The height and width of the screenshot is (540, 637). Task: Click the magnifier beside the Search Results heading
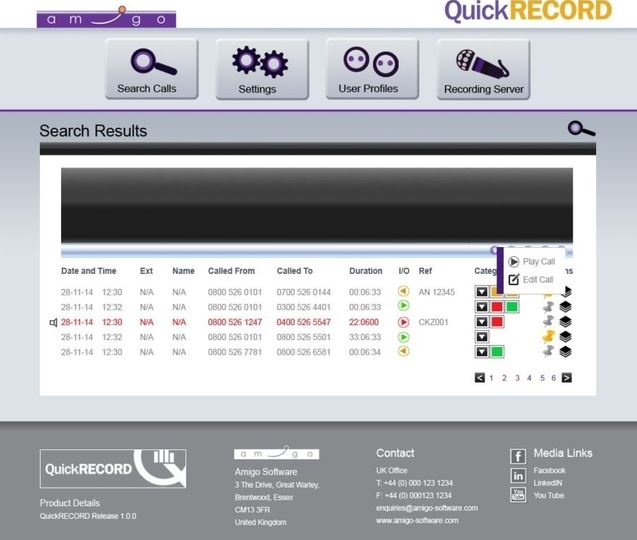(x=581, y=128)
